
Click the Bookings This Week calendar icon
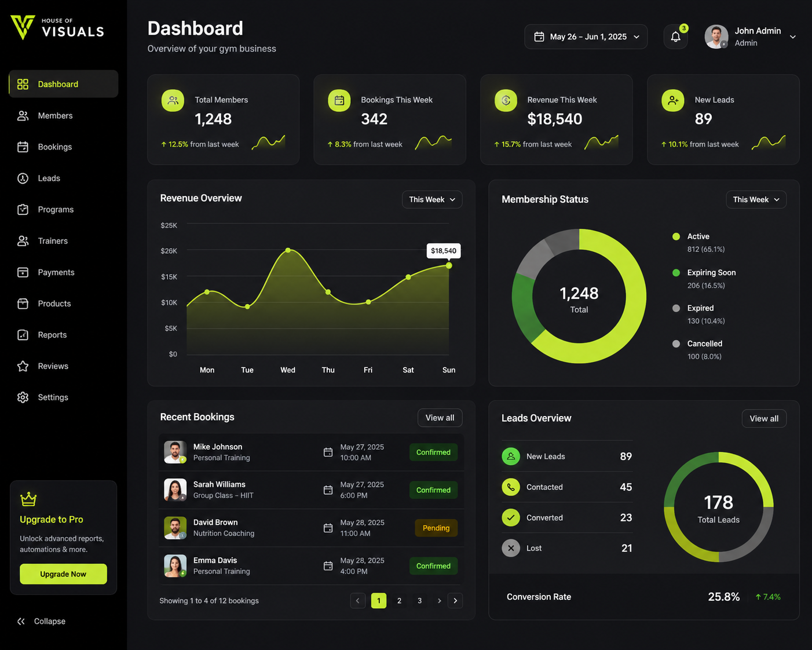click(x=339, y=101)
